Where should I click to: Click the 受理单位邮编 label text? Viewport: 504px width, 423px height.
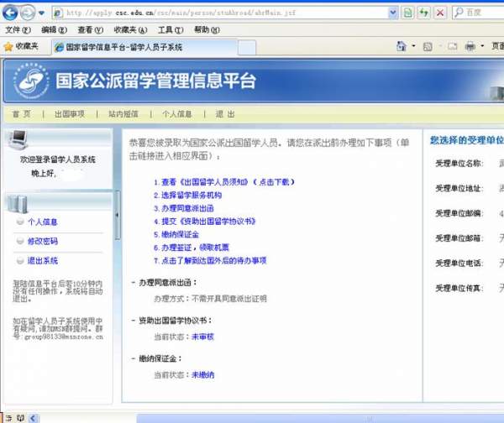[x=459, y=213]
